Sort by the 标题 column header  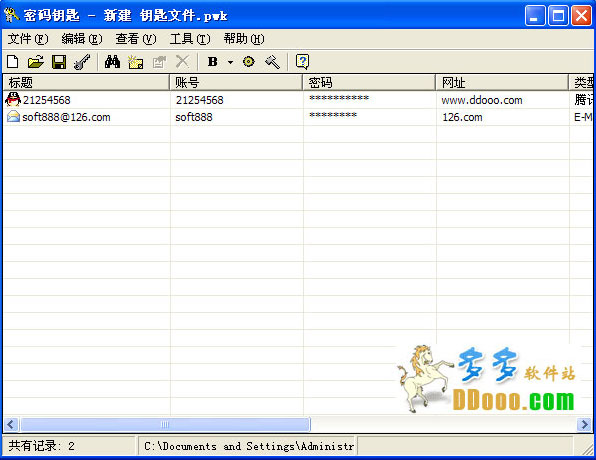pos(86,82)
